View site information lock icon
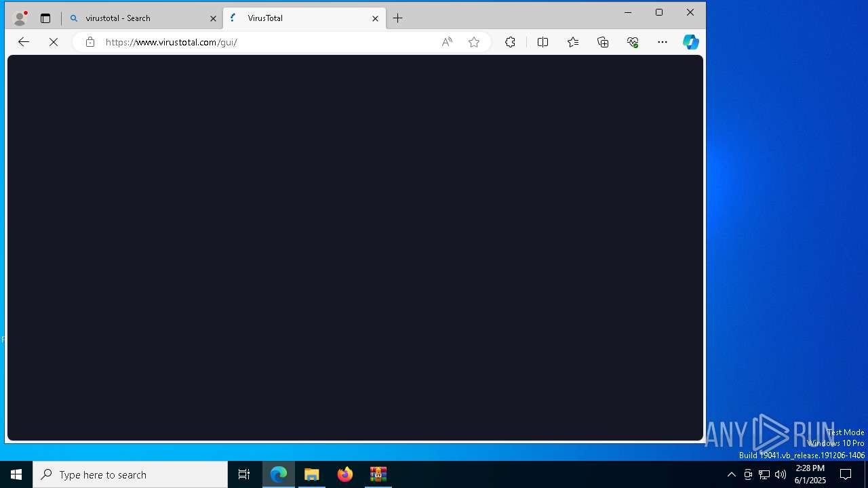Image resolution: width=868 pixels, height=488 pixels. pos(90,42)
